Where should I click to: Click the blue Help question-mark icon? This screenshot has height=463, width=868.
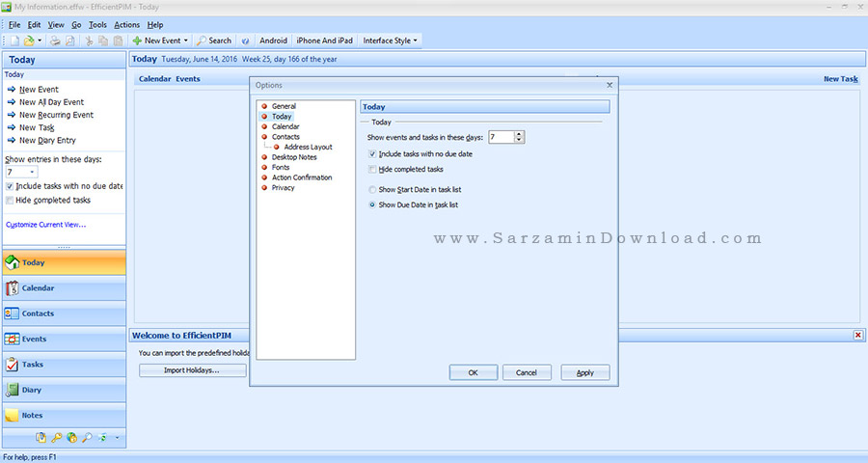(245, 41)
